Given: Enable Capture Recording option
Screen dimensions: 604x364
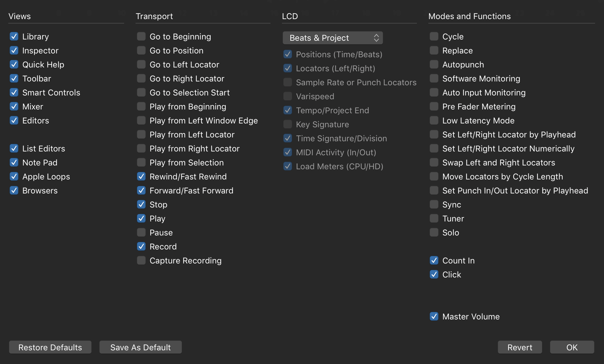Looking at the screenshot, I should point(141,260).
